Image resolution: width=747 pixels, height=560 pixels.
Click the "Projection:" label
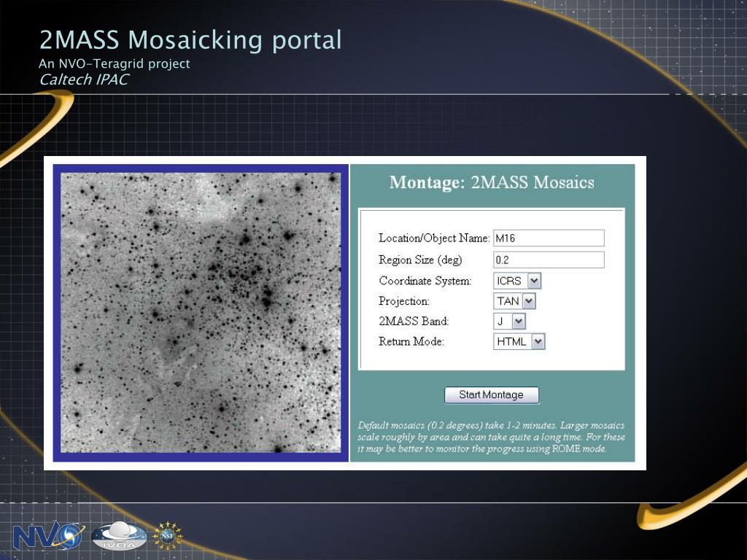point(404,301)
